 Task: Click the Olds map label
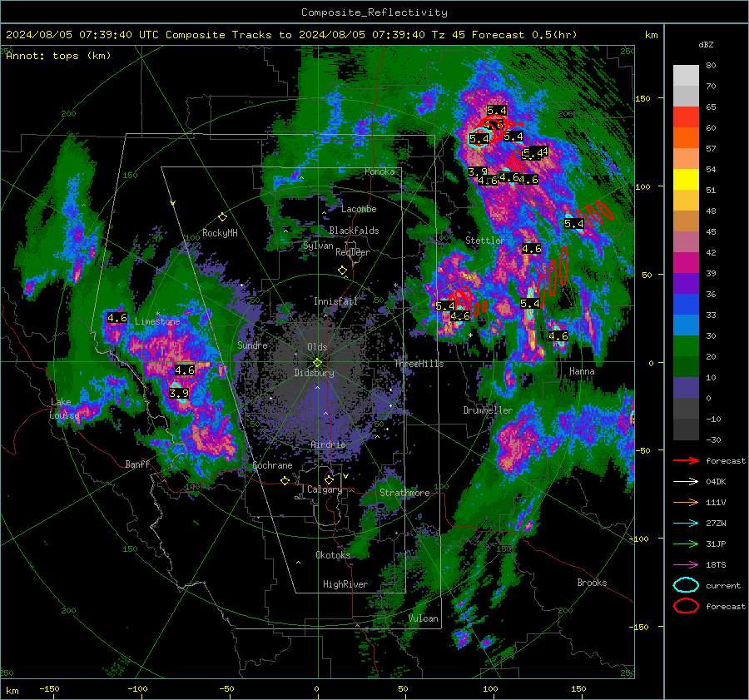click(317, 347)
